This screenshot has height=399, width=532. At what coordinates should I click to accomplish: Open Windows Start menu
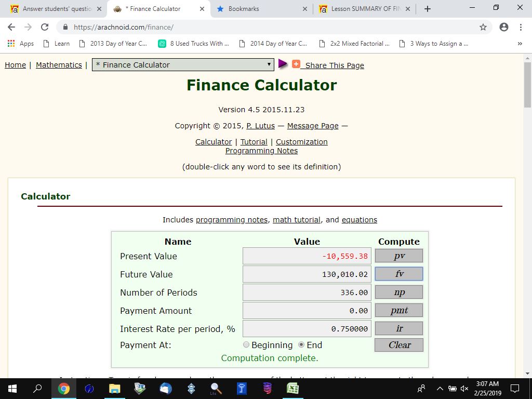(12, 389)
